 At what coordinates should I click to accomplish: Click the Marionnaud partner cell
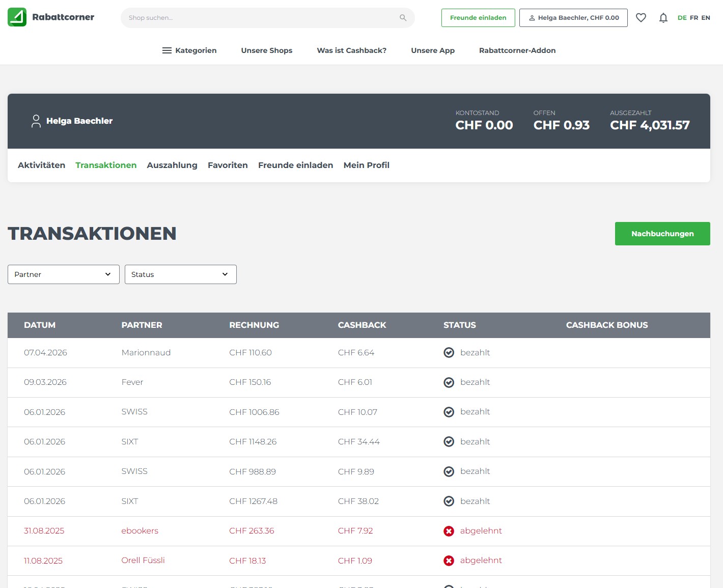click(x=146, y=353)
